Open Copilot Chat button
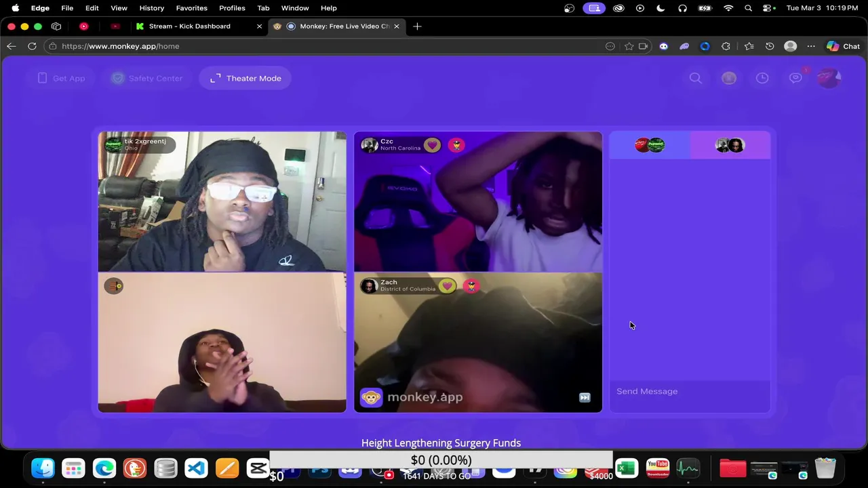Image resolution: width=868 pixels, height=488 pixels. pyautogui.click(x=844, y=46)
